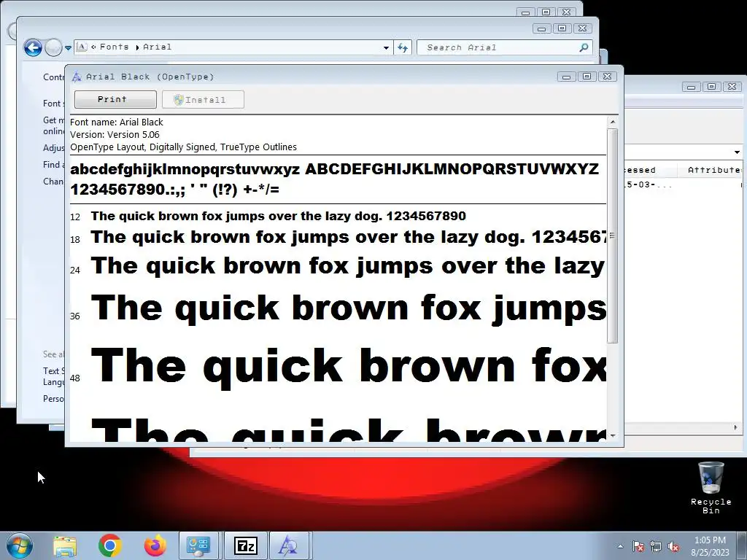Click the 12 point sample sentence
Viewport: 747px width, 560px height.
click(x=278, y=216)
